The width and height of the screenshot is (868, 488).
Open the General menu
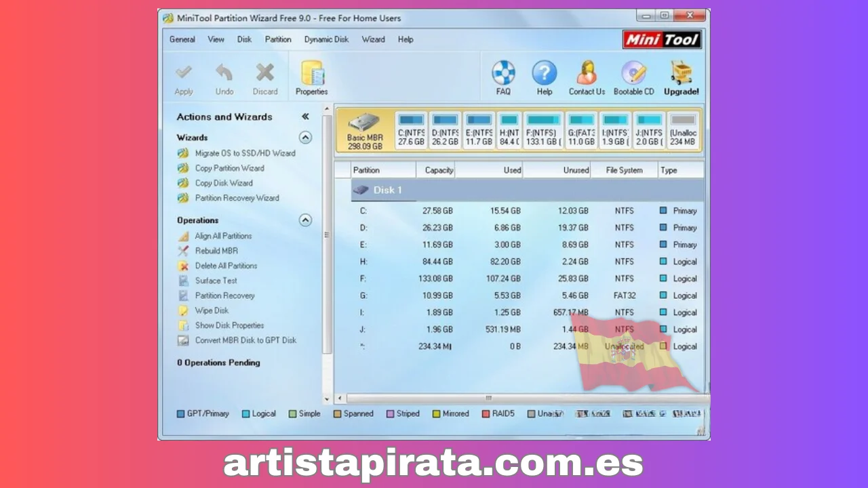[182, 39]
